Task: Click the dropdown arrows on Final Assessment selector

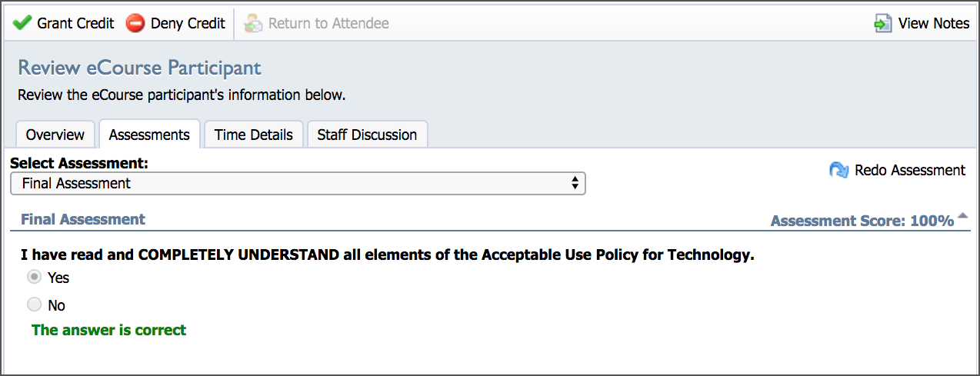Action: (574, 183)
